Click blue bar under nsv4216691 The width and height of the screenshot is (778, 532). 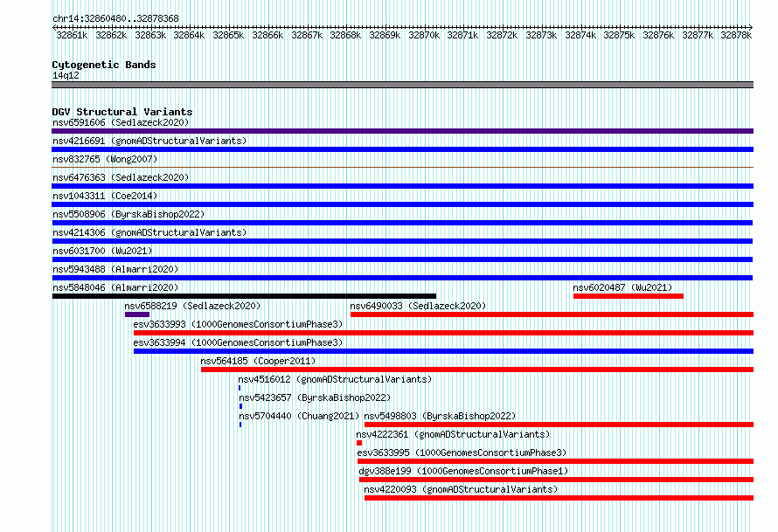(402, 149)
